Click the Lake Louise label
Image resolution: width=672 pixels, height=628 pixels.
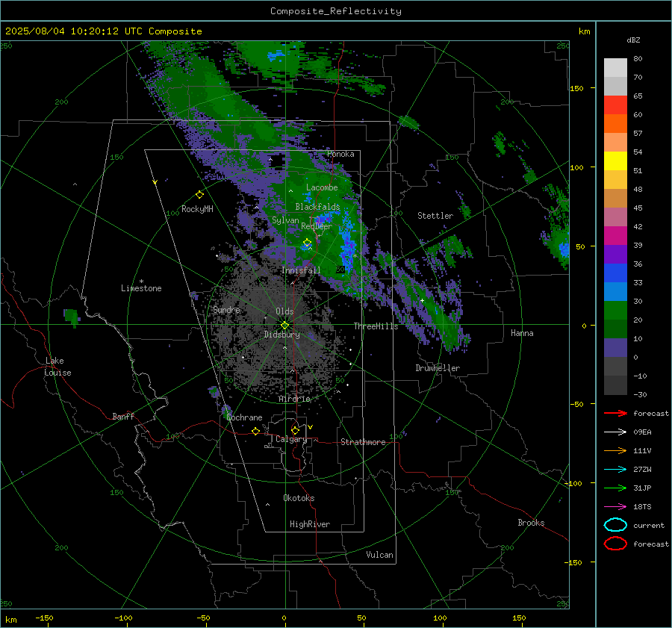[x=57, y=367]
